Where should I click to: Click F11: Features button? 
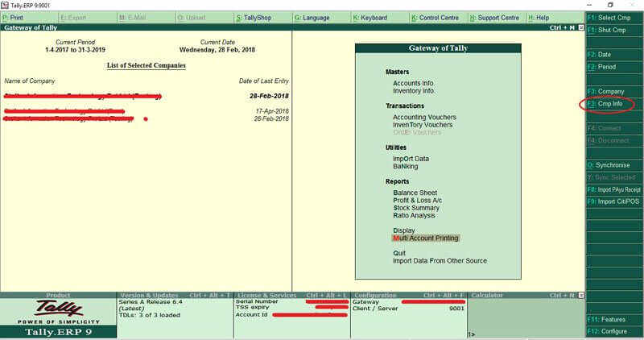tap(614, 319)
